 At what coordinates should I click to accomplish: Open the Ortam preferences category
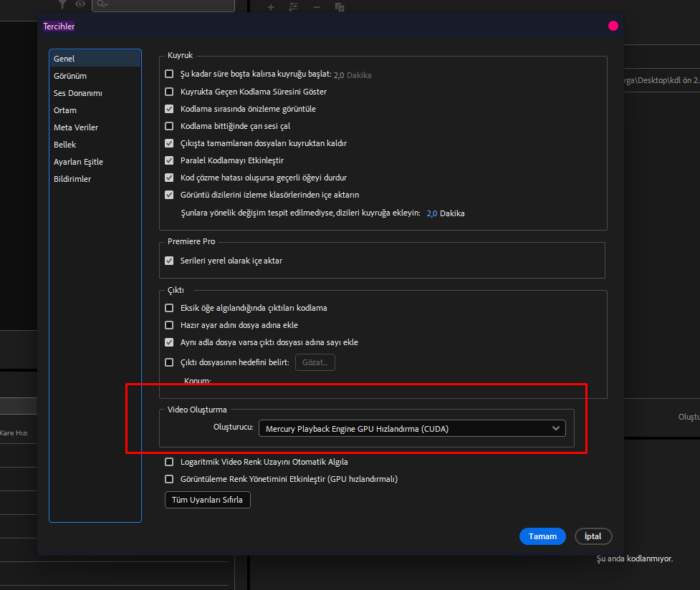click(95, 110)
